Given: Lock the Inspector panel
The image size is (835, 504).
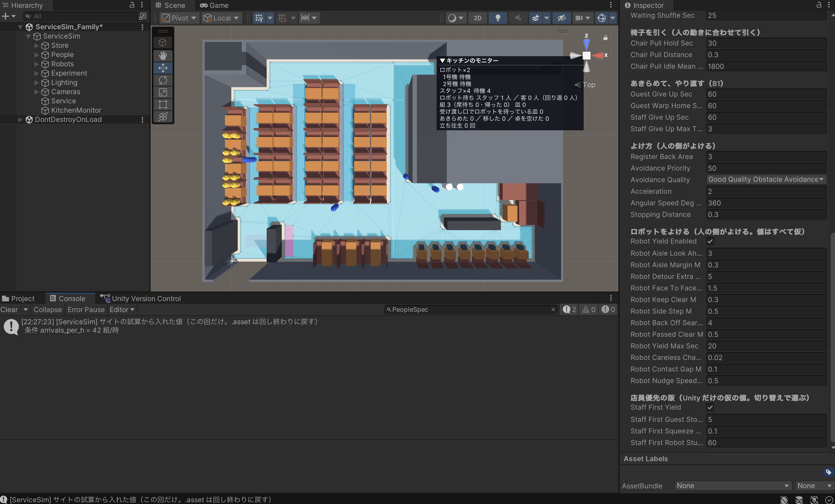Looking at the screenshot, I should 819,5.
